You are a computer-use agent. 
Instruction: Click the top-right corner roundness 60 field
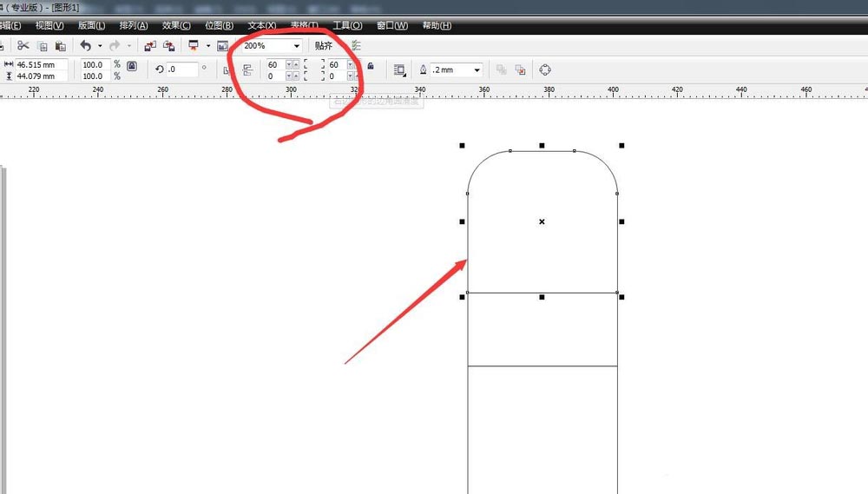point(337,65)
